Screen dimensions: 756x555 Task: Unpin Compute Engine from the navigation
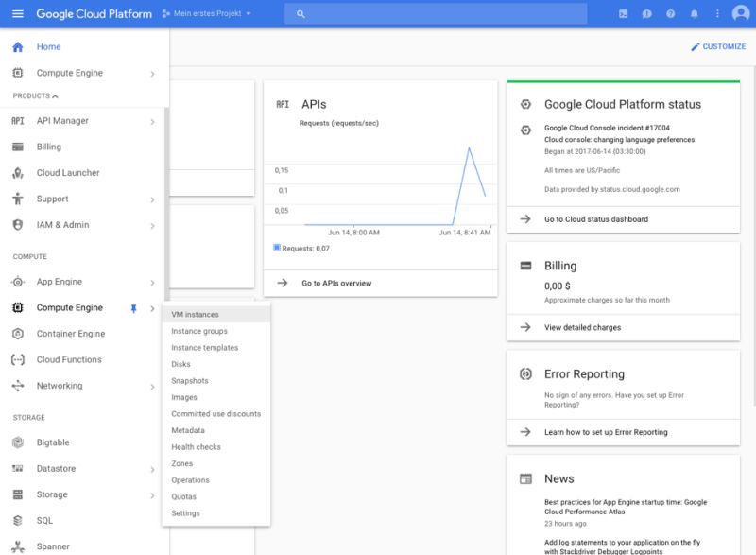click(x=133, y=307)
